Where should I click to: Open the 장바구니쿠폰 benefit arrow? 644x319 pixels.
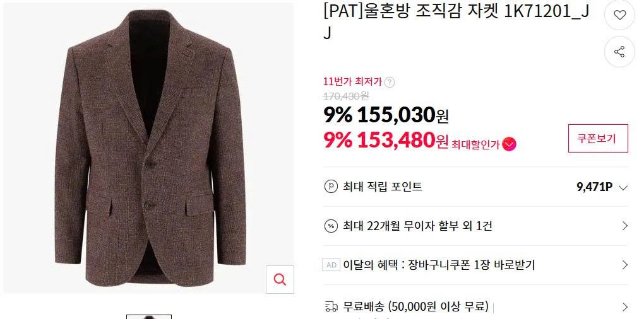624,265
